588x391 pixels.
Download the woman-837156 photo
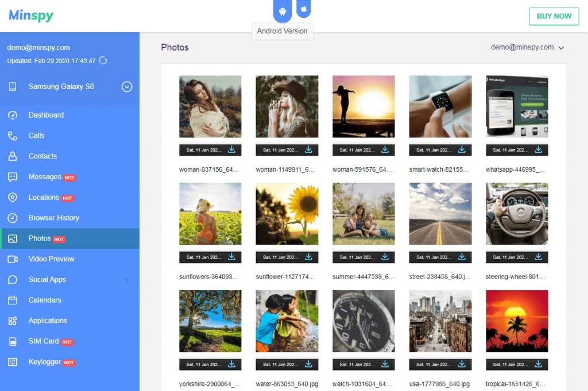point(232,150)
